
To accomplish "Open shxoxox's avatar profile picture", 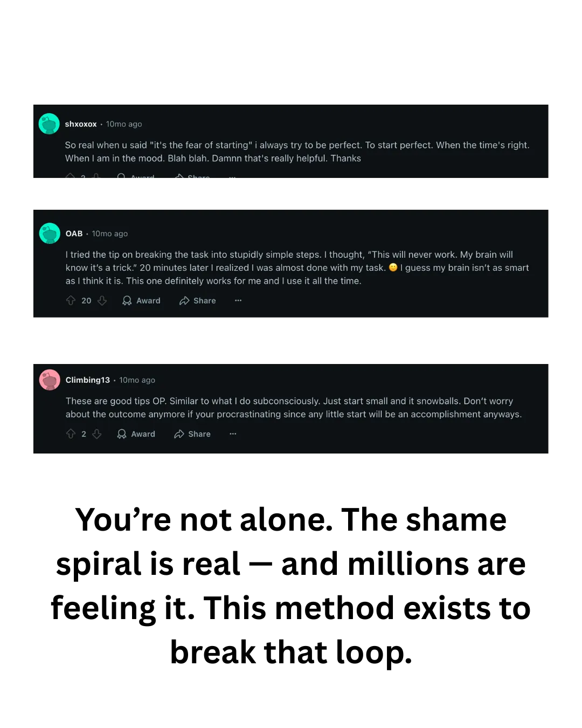I will [x=49, y=123].
